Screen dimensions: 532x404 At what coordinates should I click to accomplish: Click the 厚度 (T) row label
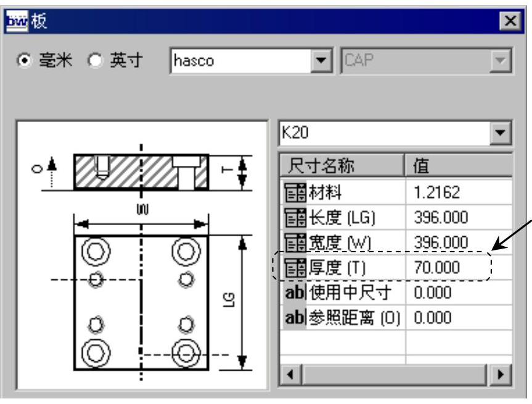click(337, 268)
